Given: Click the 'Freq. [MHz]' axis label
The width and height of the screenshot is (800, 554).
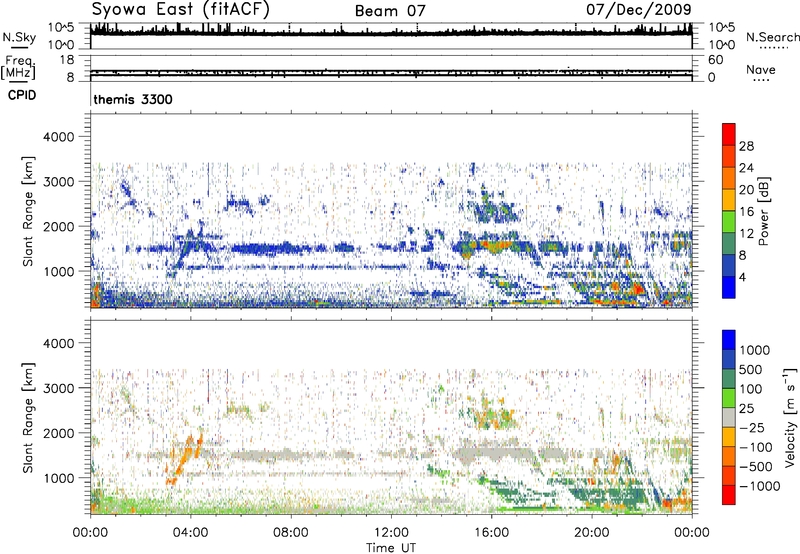Looking at the screenshot, I should [18, 67].
